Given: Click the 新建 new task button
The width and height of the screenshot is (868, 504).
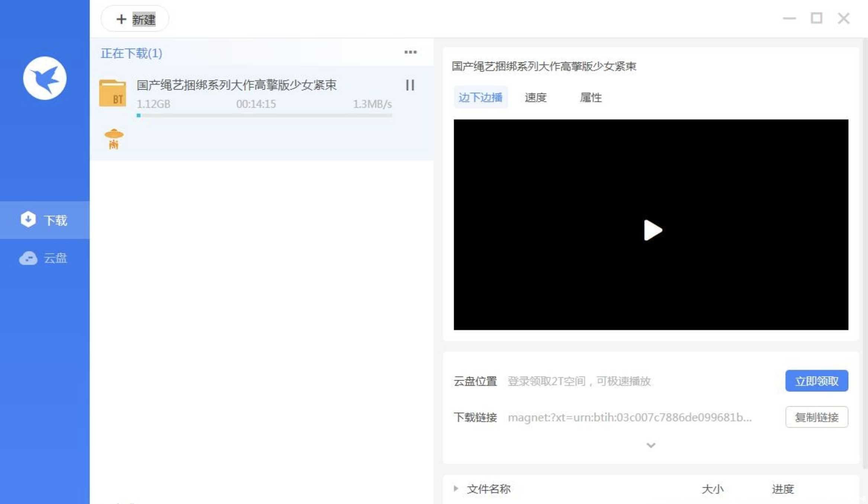Looking at the screenshot, I should coord(135,19).
